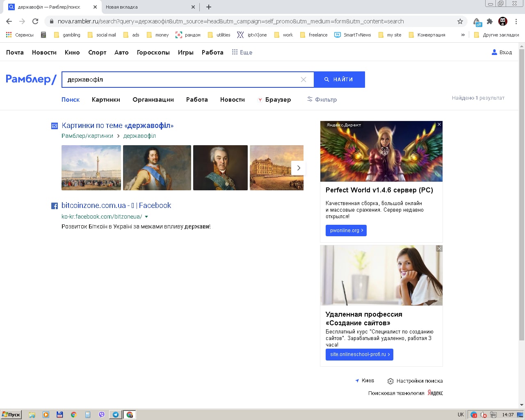525x420 pixels.
Task: Open the Сервисы apps grid shortcut
Action: click(20, 35)
